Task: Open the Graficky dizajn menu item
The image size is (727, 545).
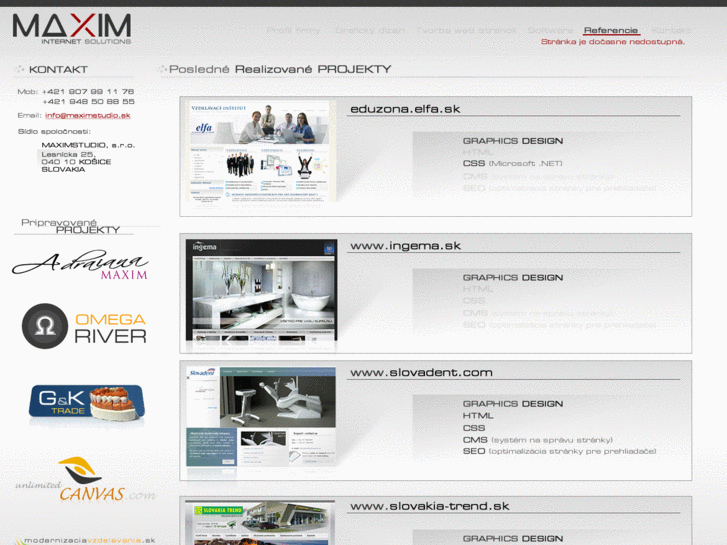Action: pos(370,31)
